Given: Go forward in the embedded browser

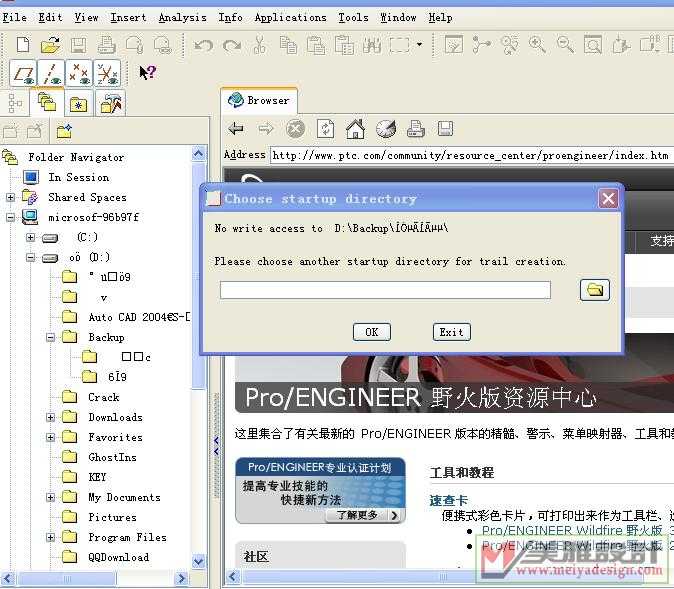Looking at the screenshot, I should point(266,128).
